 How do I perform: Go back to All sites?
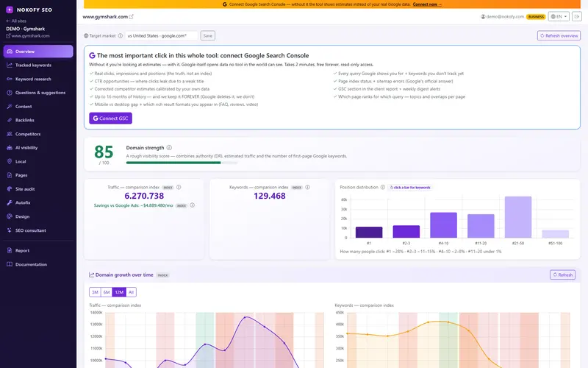pos(16,21)
